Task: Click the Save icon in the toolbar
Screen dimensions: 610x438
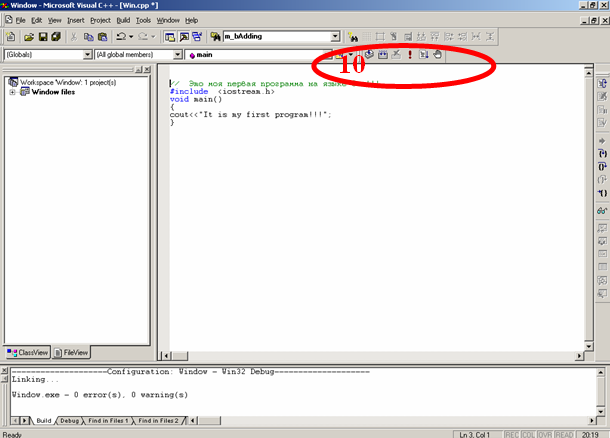Action: pos(42,37)
